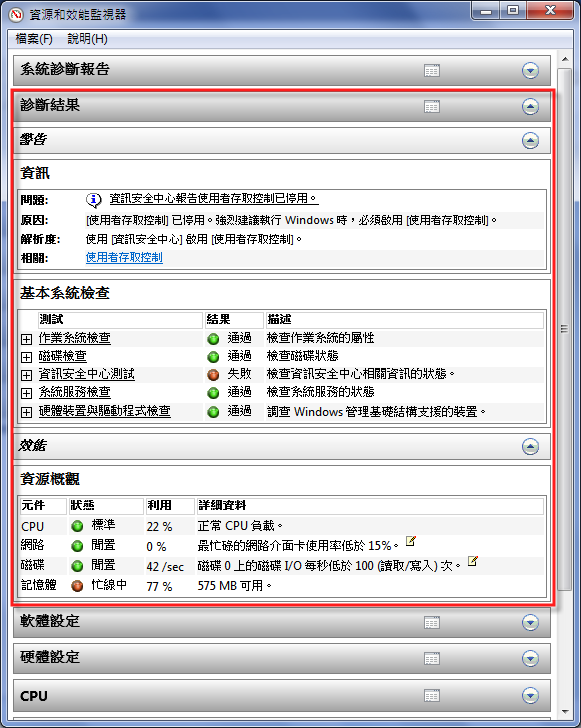This screenshot has height=728, width=581.
Task: Expand the 硬體裝置與驅動程式檢查 row plus box
Action: (x=26, y=412)
